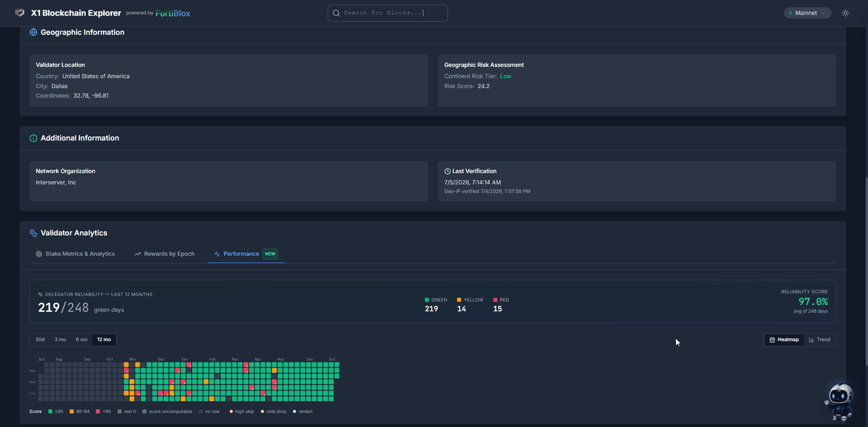
Task: Switch to Rewards by Epoch tab
Action: [165, 254]
